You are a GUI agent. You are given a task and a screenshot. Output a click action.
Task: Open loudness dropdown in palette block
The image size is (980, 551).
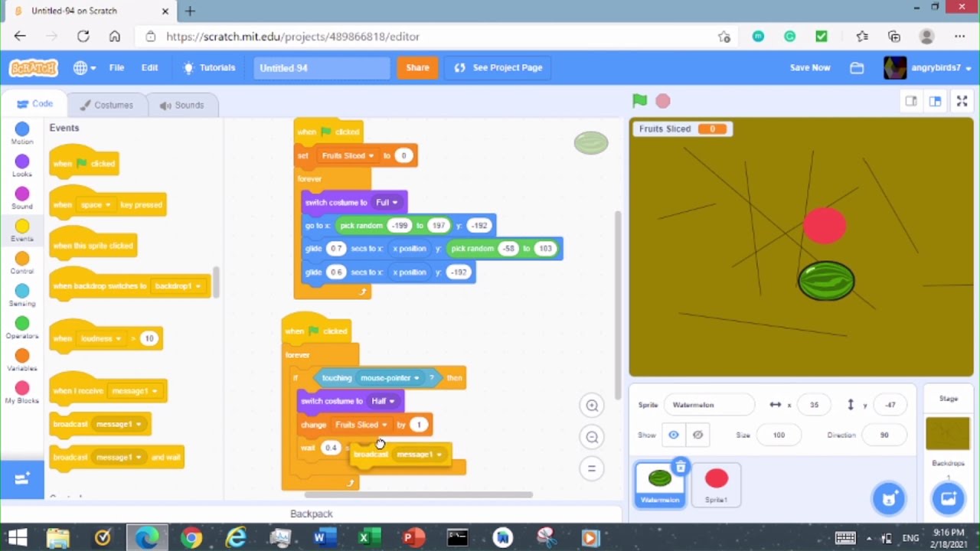(100, 338)
